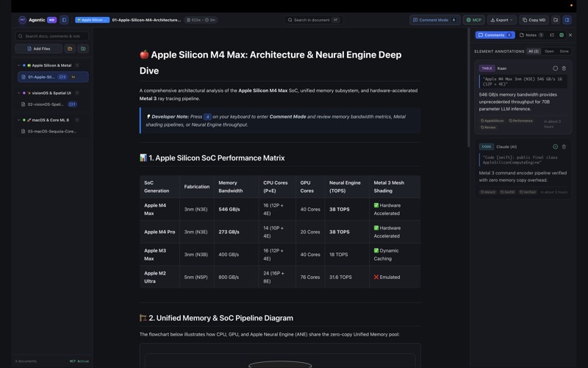Copy document as Markdown with Copy MD

[x=534, y=20]
